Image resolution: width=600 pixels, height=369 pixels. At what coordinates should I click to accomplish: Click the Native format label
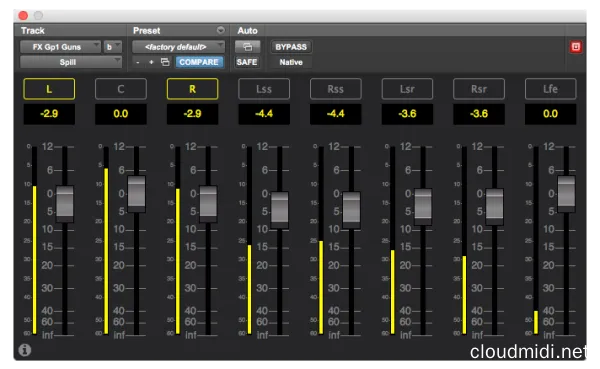(x=291, y=62)
